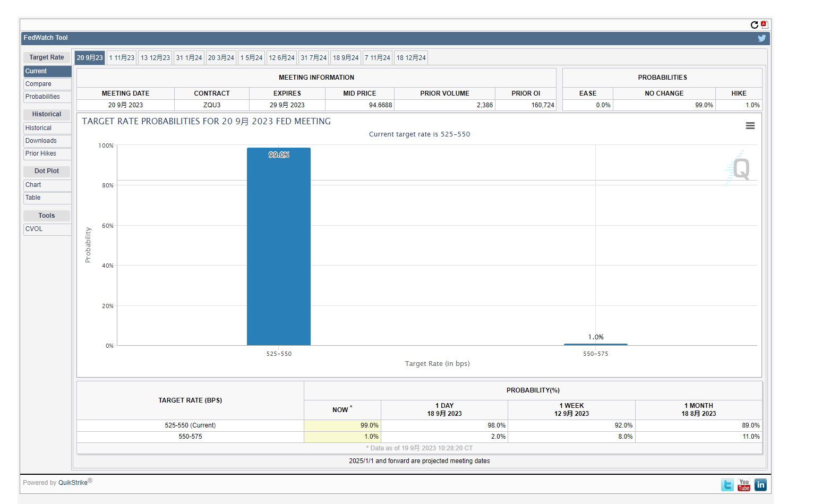Image resolution: width=813 pixels, height=504 pixels.
Task: Open the Historical sidebar item
Action: (47, 128)
